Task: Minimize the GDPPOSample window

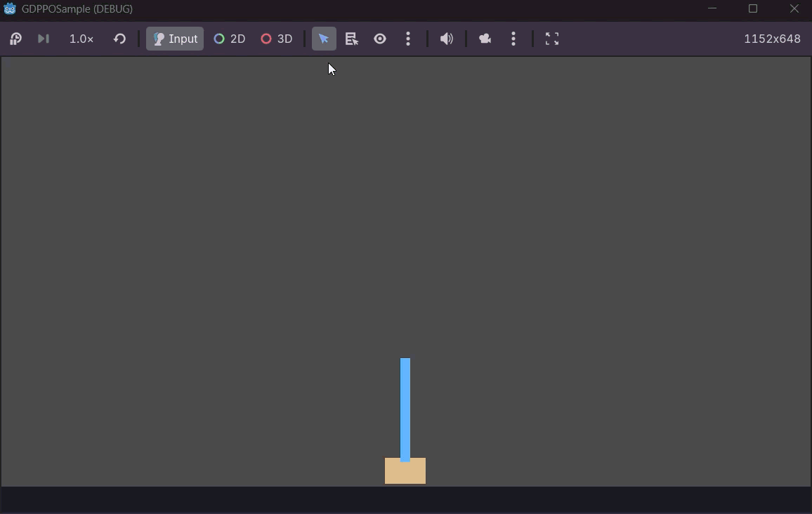Action: click(x=712, y=9)
